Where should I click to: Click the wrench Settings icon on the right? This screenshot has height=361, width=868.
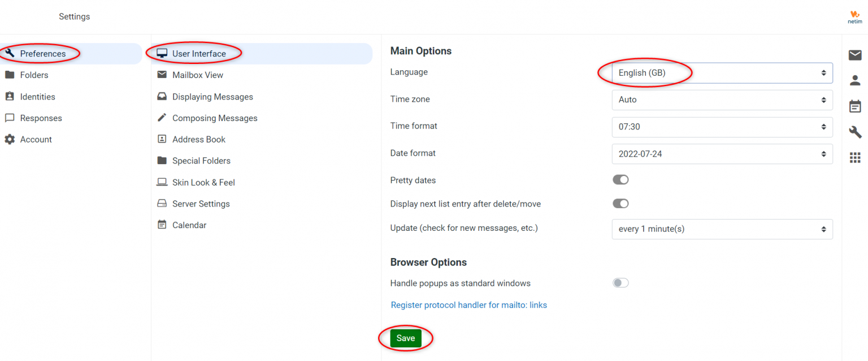855,132
